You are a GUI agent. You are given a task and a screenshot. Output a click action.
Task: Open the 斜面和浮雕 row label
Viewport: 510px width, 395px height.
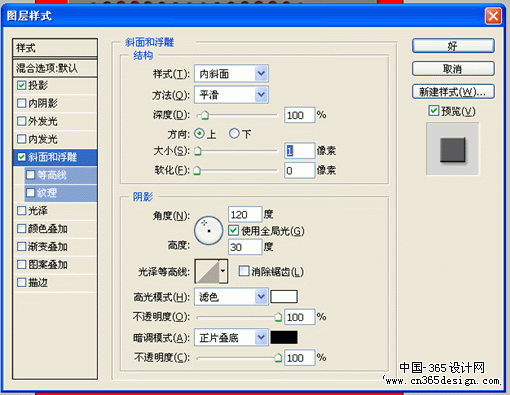pyautogui.click(x=52, y=157)
